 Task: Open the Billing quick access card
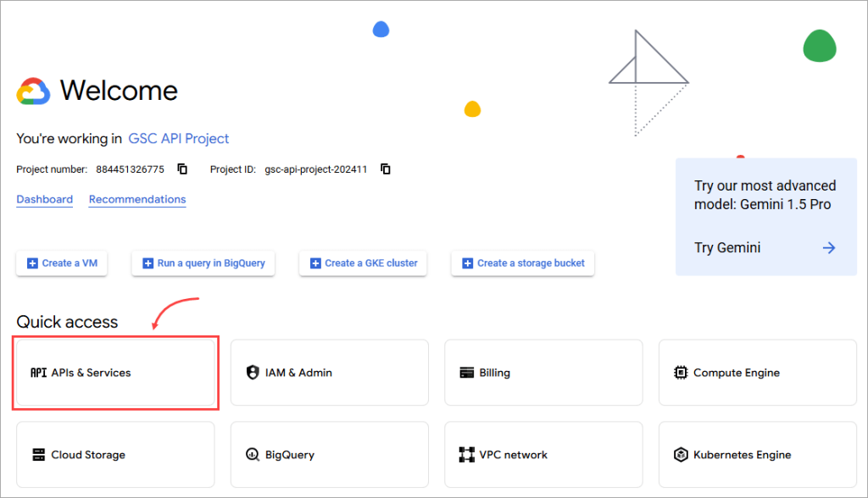[543, 373]
